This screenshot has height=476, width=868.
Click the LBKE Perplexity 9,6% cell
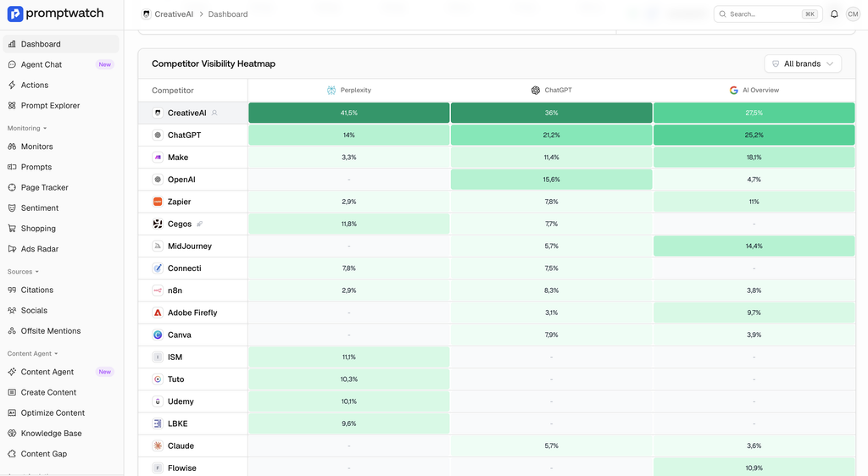348,423
